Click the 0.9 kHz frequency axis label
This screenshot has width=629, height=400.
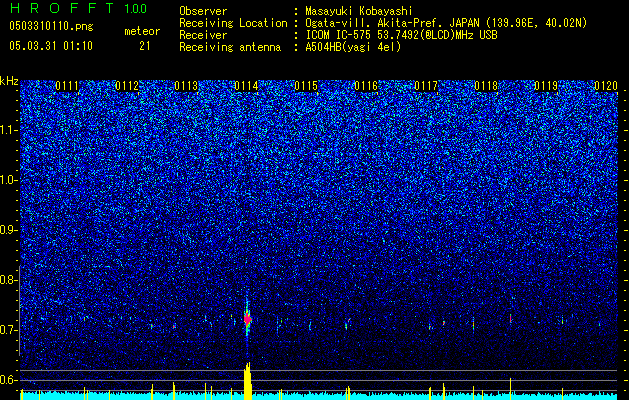coord(9,230)
